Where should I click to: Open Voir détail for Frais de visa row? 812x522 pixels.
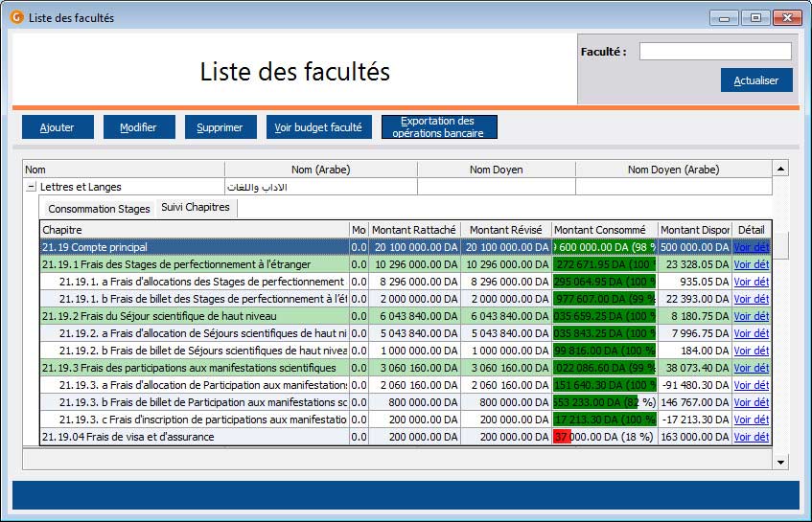point(751,437)
